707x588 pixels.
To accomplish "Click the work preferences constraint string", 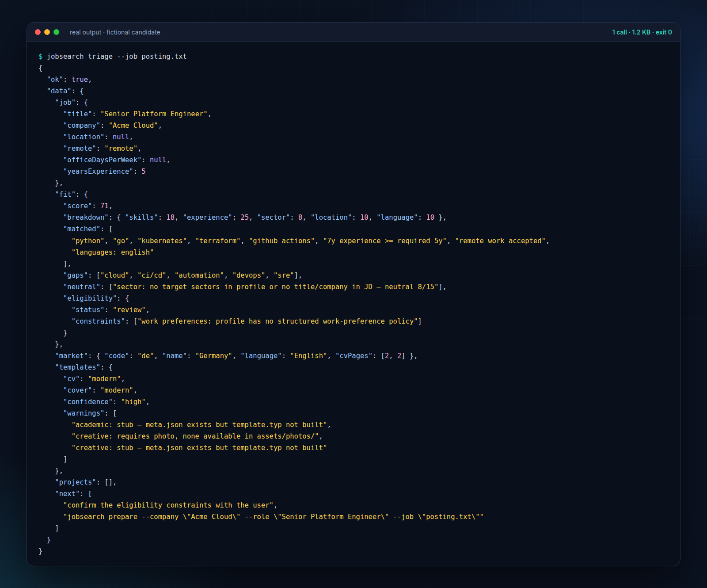I will click(277, 321).
